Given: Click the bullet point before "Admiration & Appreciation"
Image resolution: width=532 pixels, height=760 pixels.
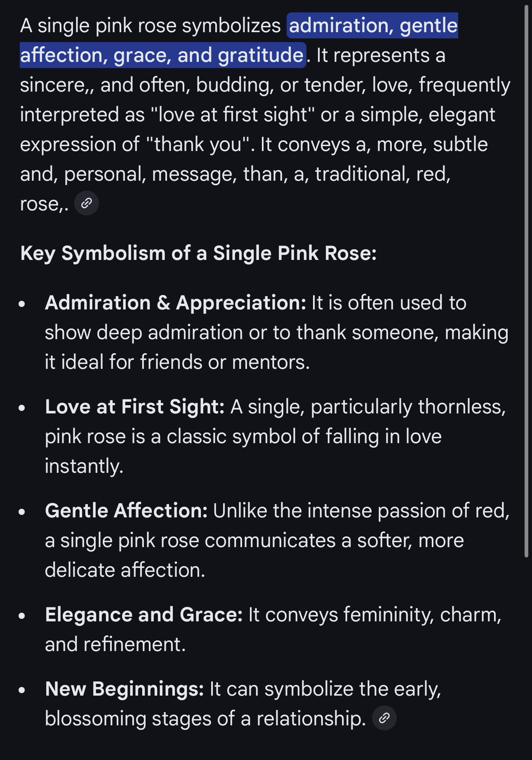Looking at the screenshot, I should click(x=22, y=304).
